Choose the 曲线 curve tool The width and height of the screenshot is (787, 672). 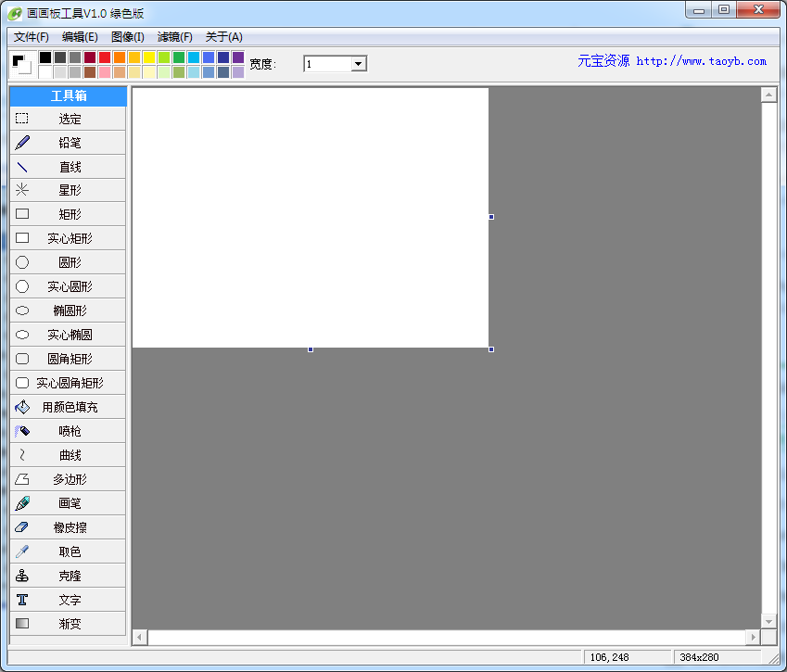click(x=68, y=455)
